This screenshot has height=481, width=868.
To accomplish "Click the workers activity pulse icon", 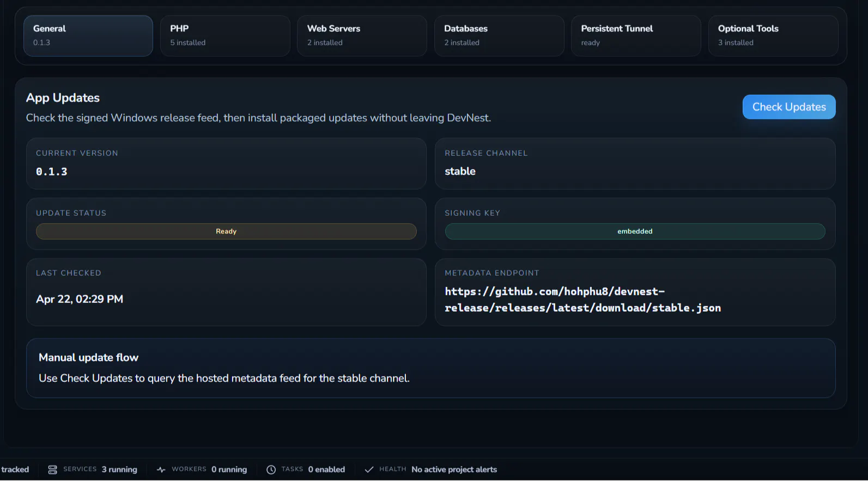I will coord(161,470).
